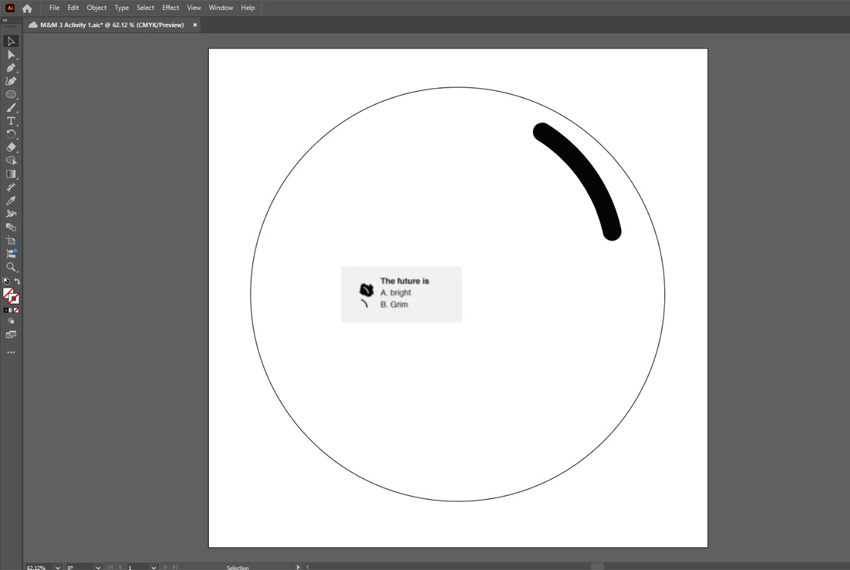This screenshot has height=570, width=850.
Task: Open the Effect menu
Action: coord(171,8)
